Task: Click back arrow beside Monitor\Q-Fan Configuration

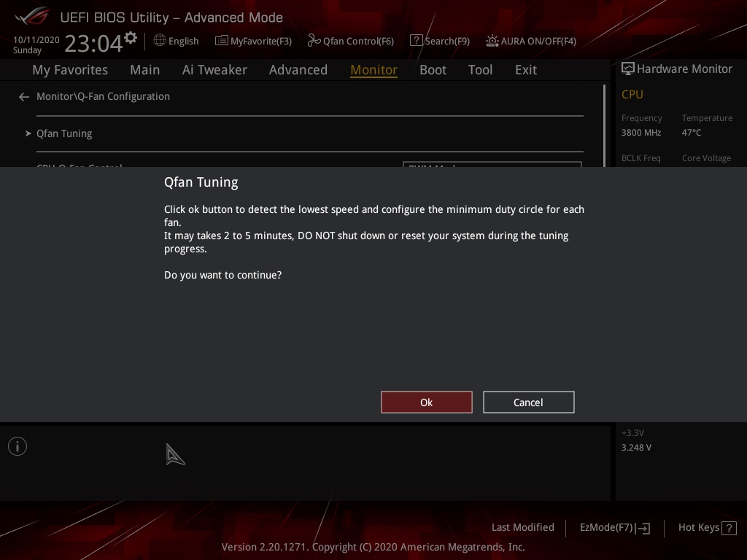Action: tap(24, 97)
